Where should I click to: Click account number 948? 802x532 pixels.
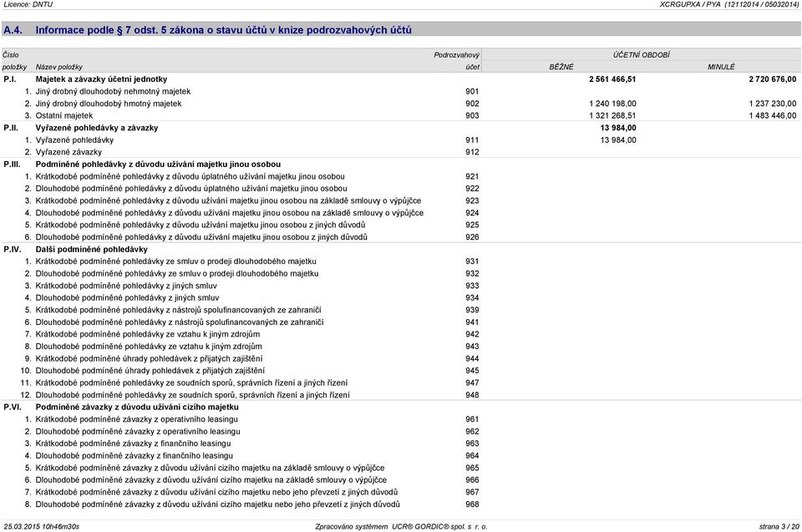pos(472,395)
